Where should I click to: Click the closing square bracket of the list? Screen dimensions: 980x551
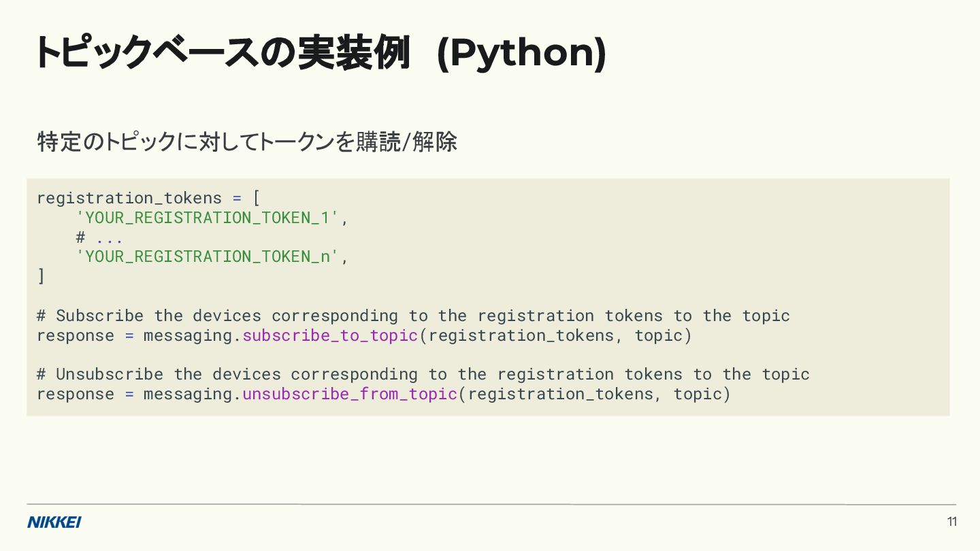click(41, 276)
